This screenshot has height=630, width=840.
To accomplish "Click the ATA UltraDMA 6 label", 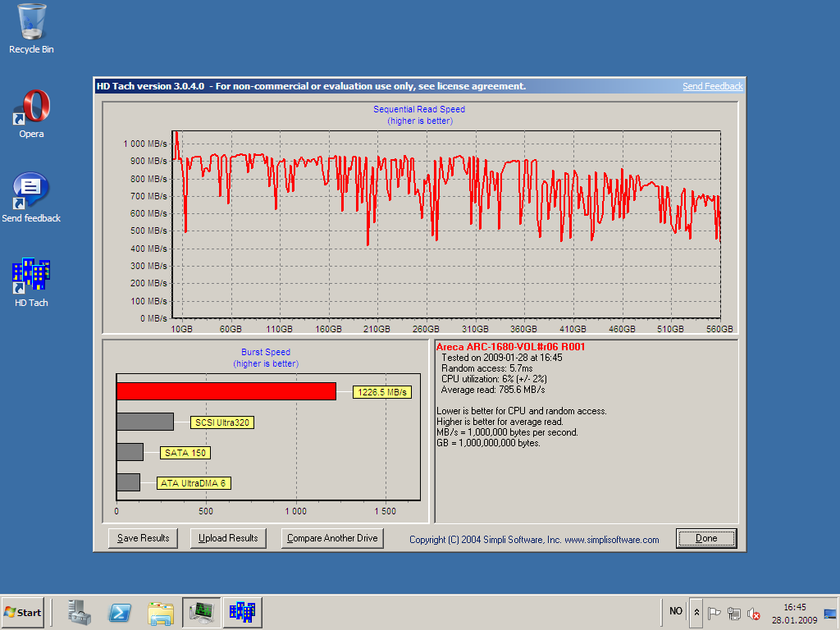I will (194, 483).
